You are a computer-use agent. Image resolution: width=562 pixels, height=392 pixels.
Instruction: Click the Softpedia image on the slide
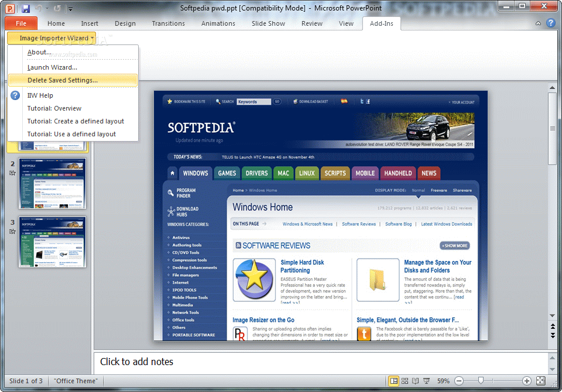(321, 216)
